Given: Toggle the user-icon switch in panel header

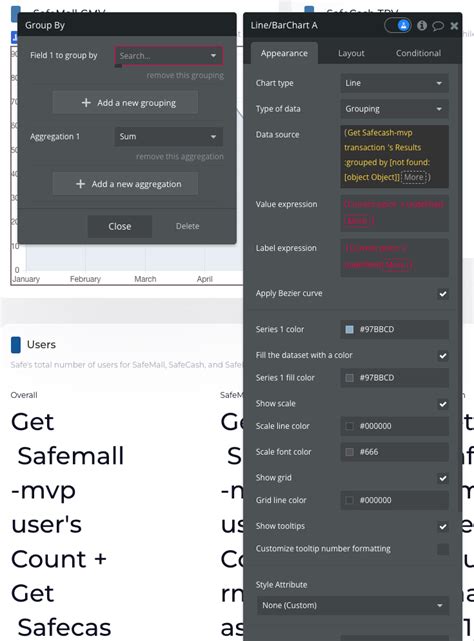Looking at the screenshot, I should point(398,25).
